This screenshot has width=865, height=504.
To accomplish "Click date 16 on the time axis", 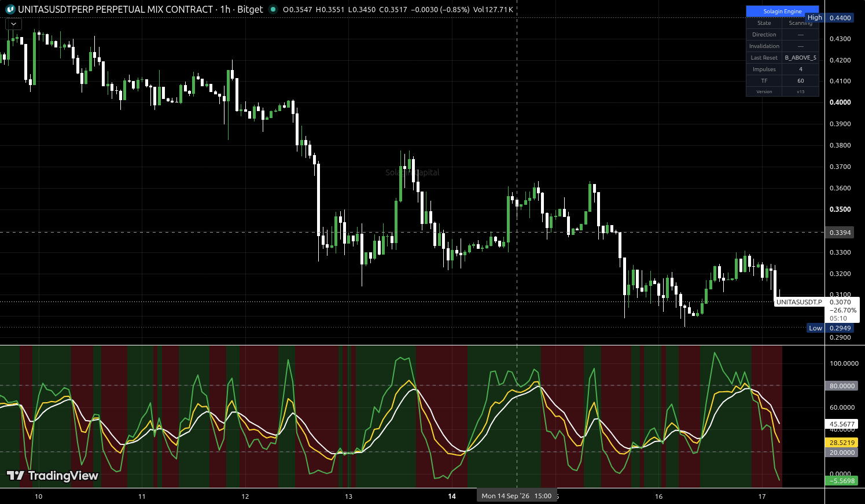I will 658,496.
